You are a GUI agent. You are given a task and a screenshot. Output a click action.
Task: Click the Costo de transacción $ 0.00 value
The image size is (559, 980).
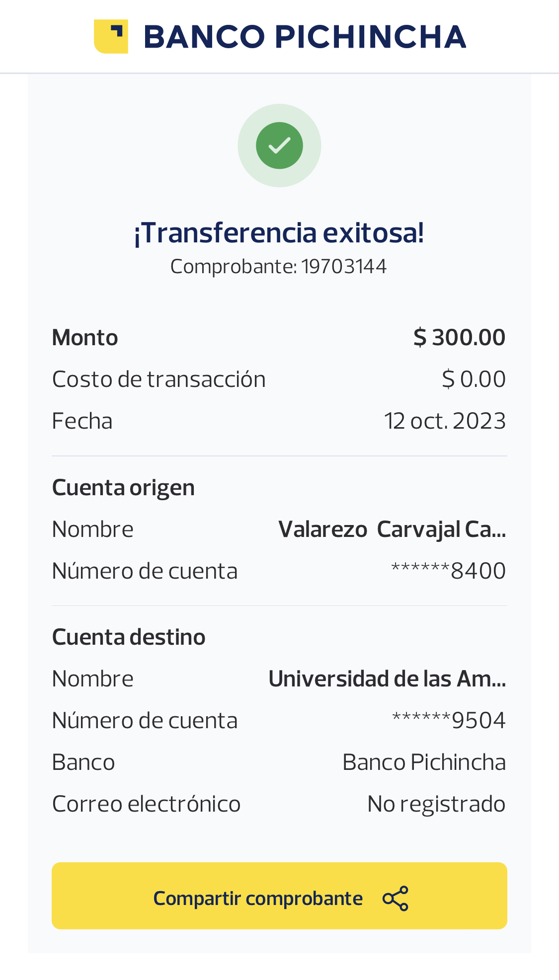point(474,379)
